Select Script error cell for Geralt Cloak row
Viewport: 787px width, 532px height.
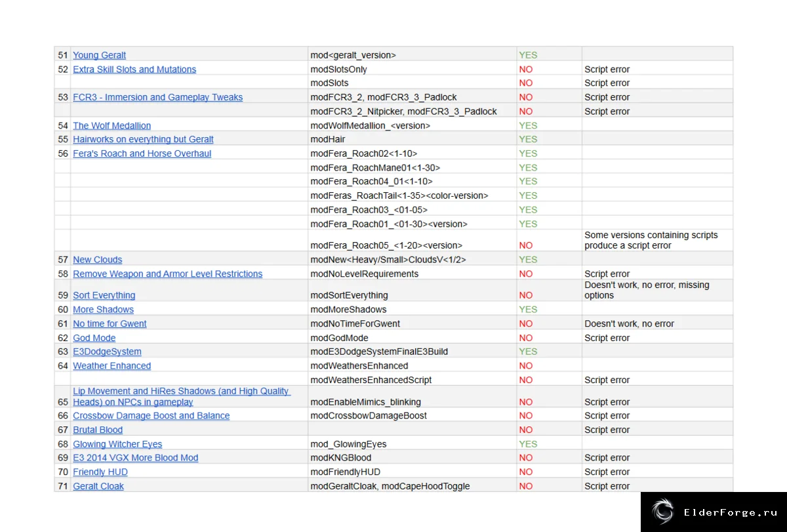657,486
